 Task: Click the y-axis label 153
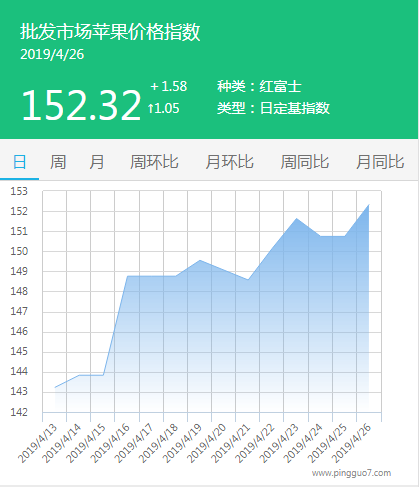click(19, 191)
